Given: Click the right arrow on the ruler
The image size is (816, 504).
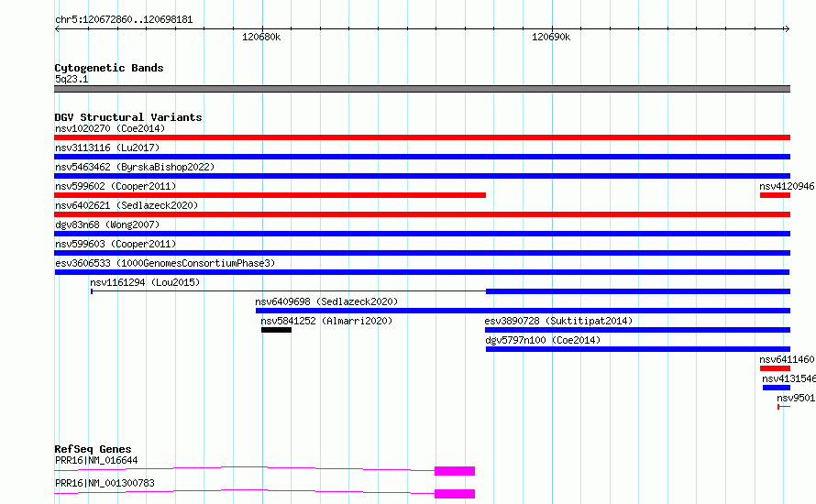Looking at the screenshot, I should (x=787, y=29).
